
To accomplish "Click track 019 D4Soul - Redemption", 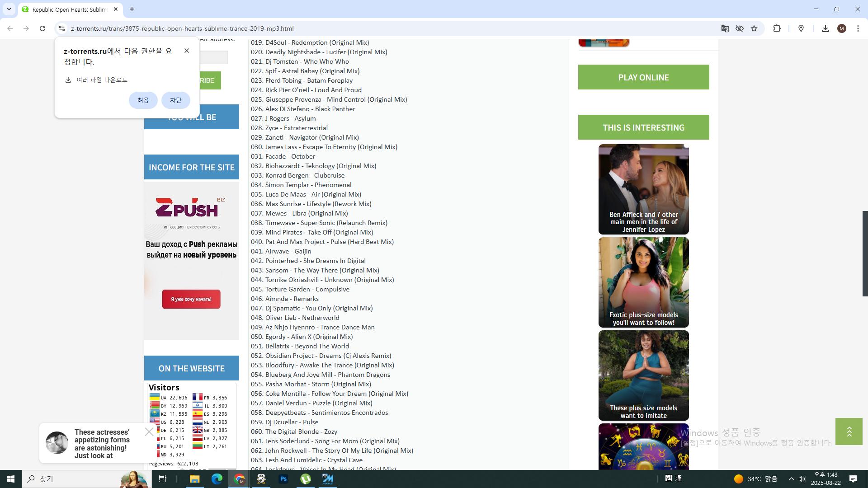I will 310,42.
